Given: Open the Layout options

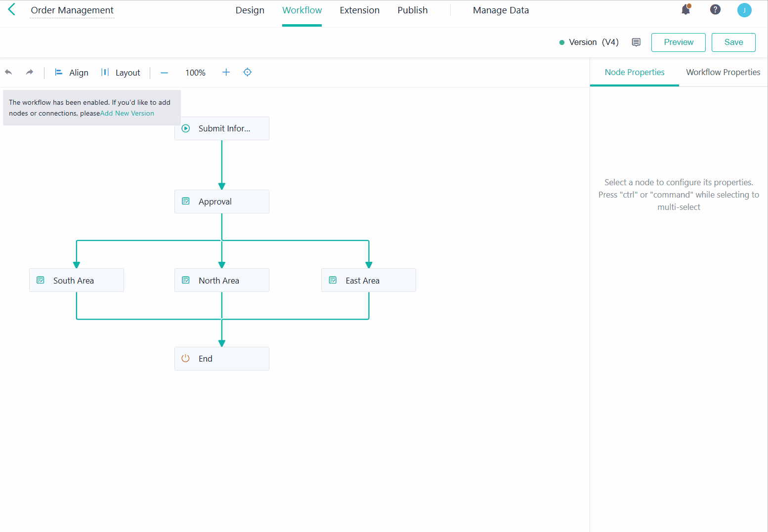Looking at the screenshot, I should pos(121,73).
